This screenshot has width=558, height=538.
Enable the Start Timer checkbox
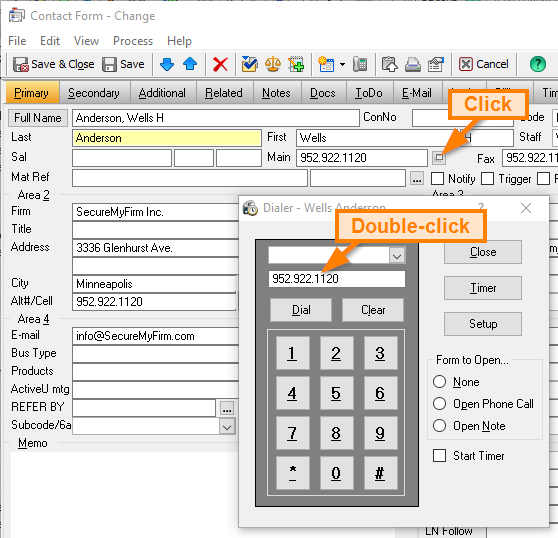coord(439,455)
